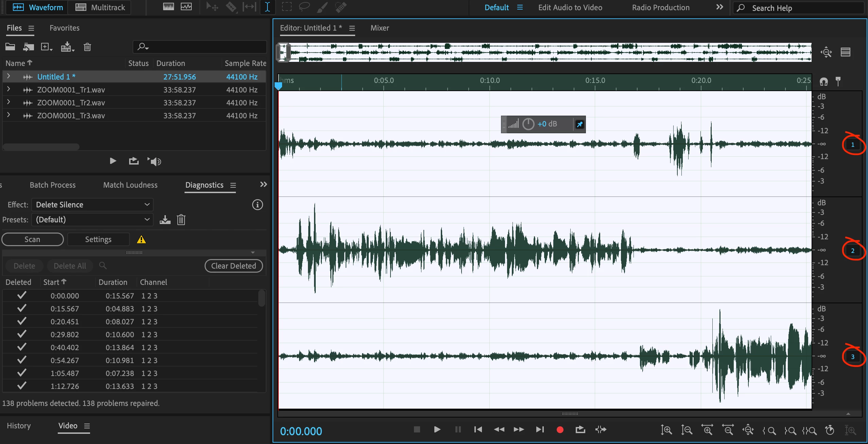Image resolution: width=868 pixels, height=444 pixels.
Task: Show the Spectral Frequency Display
Action: point(169,7)
